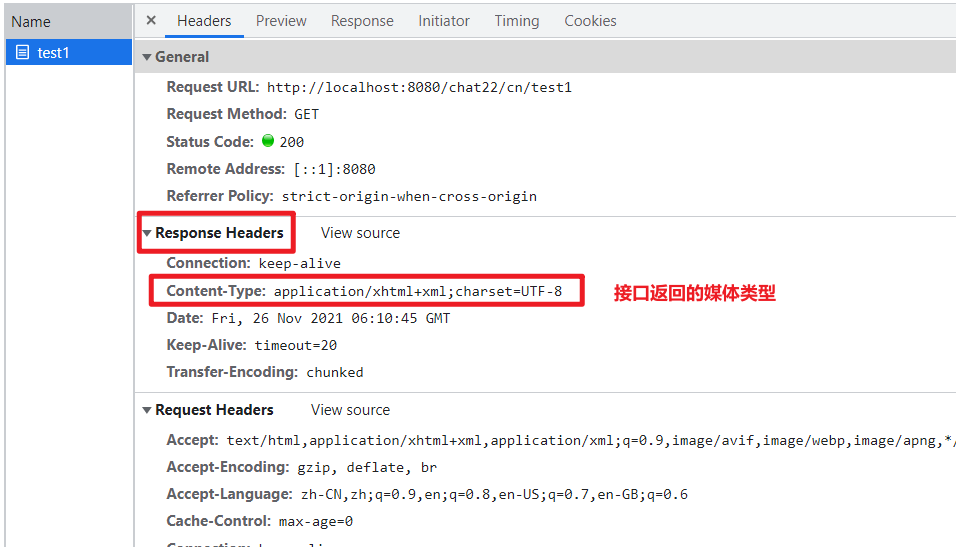The height and width of the screenshot is (560, 977).
Task: Open the Initiator tab
Action: pos(444,20)
